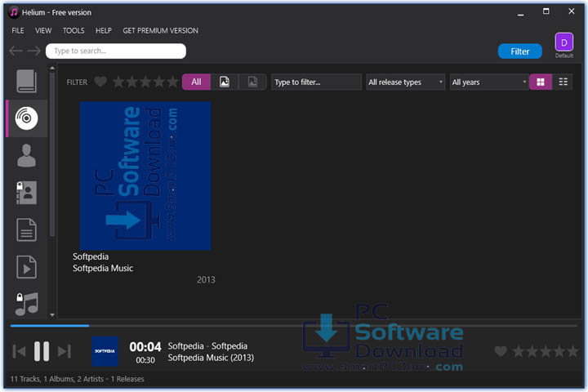Click the Type to search field
Image resolution: width=588 pixels, height=392 pixels.
click(x=116, y=51)
